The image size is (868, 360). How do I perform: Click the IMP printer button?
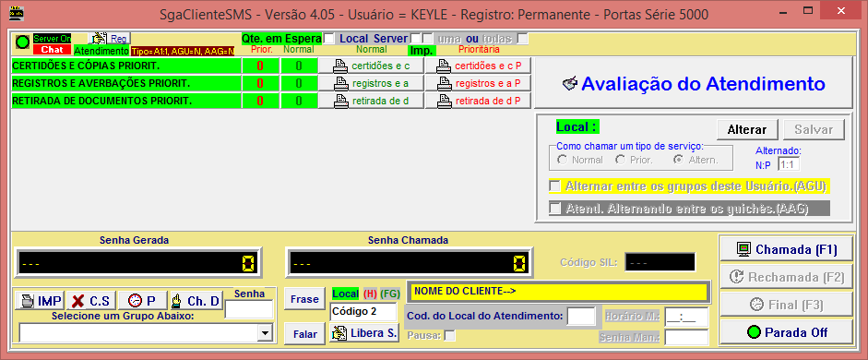pos(40,301)
